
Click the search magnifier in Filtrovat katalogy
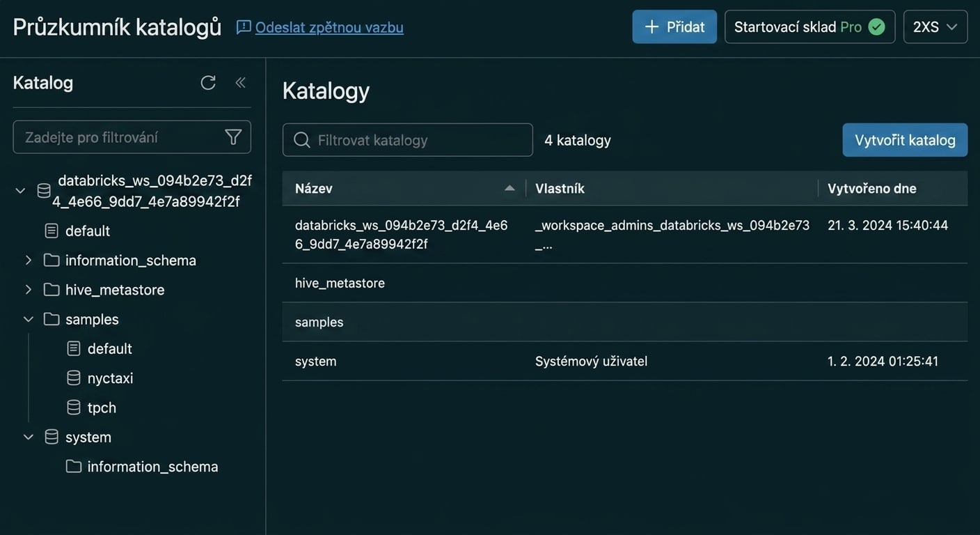click(x=302, y=140)
